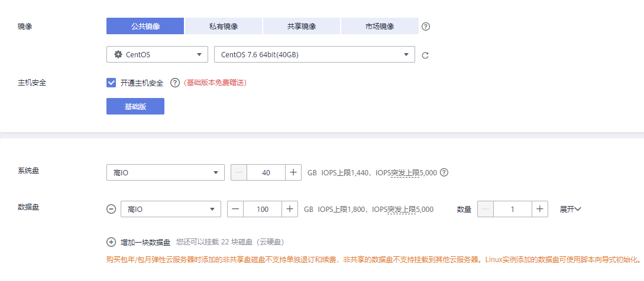Screen dimensions: 644x281
Task: Click the help icon beside 开通主机安全
Action: tap(175, 83)
